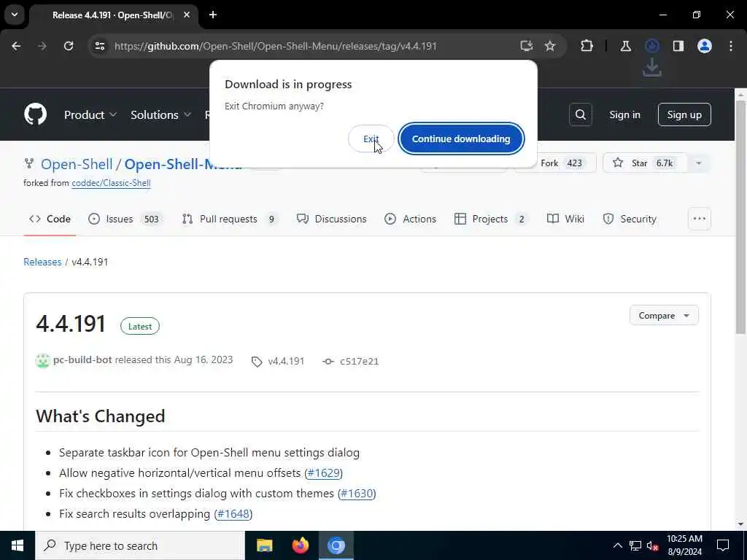Select the Code tab
The width and height of the screenshot is (747, 560).
tap(50, 219)
